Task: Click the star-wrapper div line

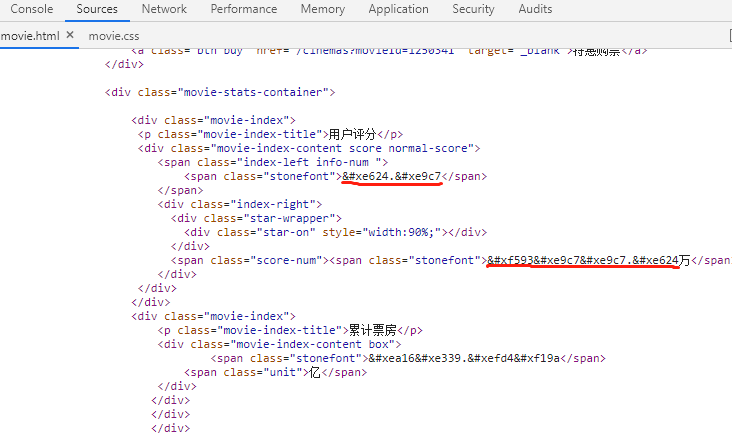Action: (256, 218)
